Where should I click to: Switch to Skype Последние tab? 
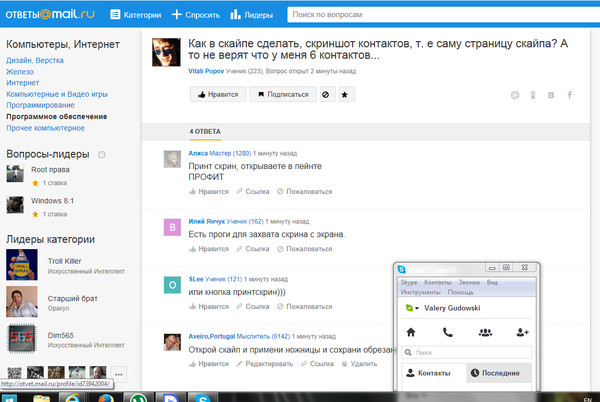499,373
